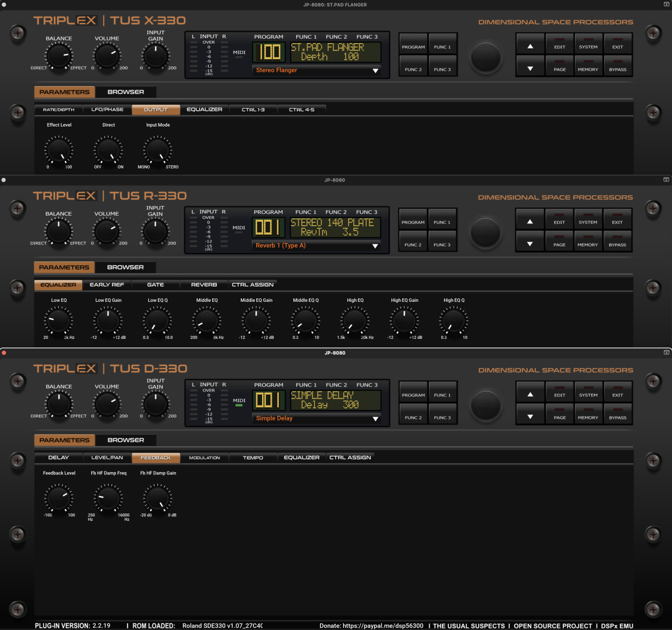This screenshot has height=630, width=672.
Task: Toggle the EXIT button on R-330
Action: [617, 219]
